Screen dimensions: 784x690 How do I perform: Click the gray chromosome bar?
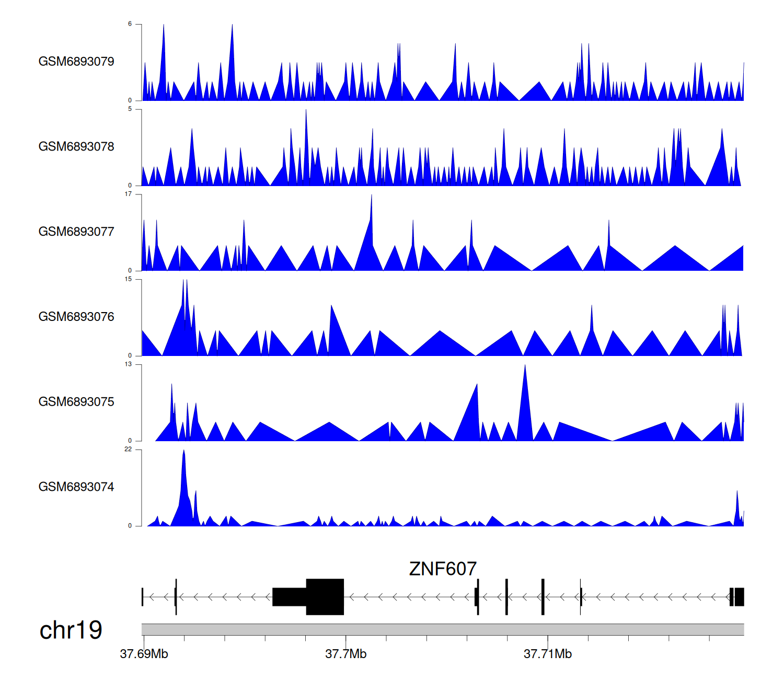442,629
